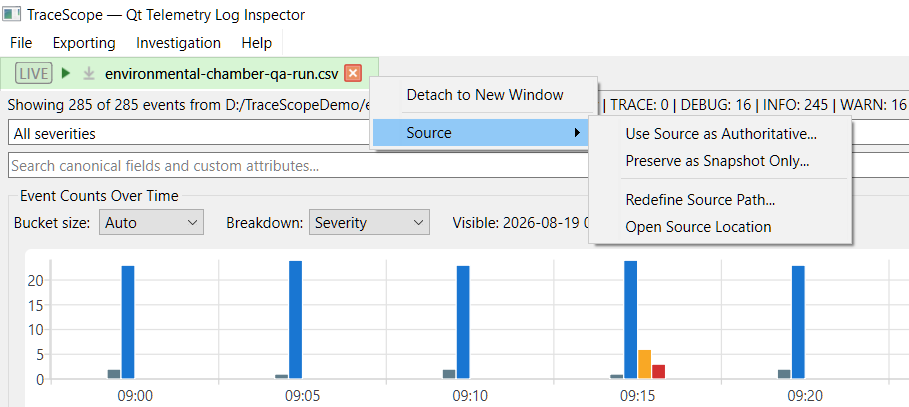This screenshot has width=909, height=407.
Task: Select the environmental-chamber-qa-run.csv tab
Action: point(190,74)
